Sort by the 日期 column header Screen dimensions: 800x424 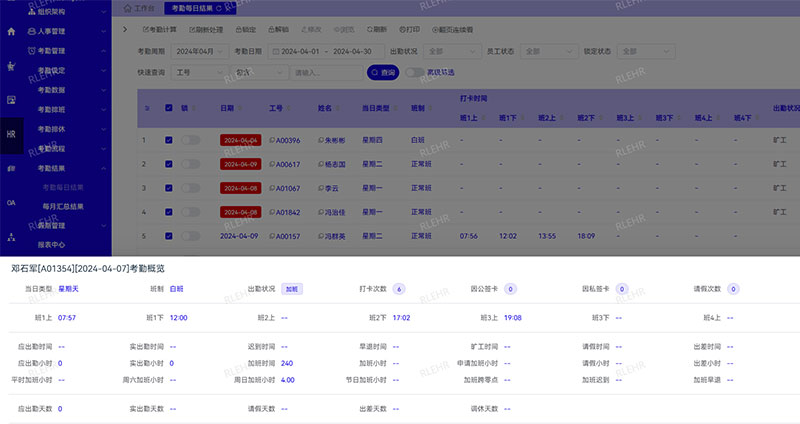(231, 108)
